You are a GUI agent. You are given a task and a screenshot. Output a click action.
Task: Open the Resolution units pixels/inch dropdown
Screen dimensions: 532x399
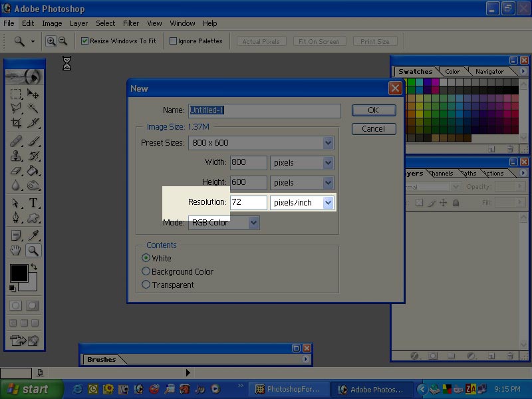328,203
